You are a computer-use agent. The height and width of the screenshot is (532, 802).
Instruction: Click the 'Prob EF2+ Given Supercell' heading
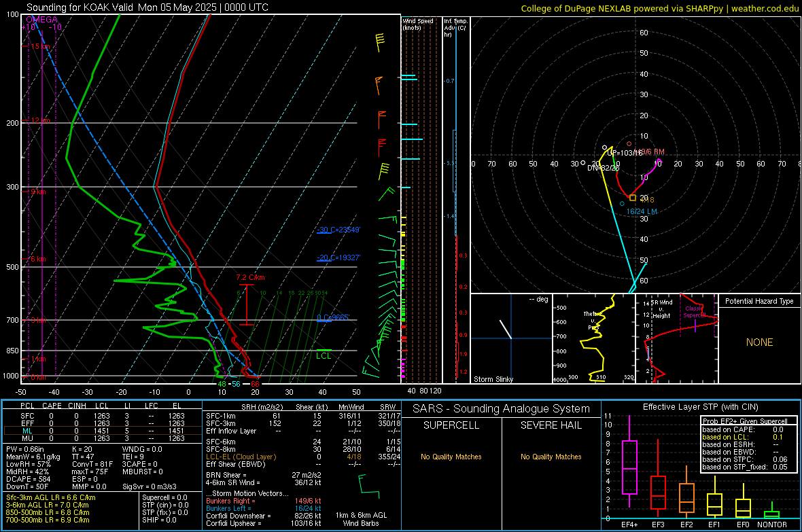pos(745,421)
